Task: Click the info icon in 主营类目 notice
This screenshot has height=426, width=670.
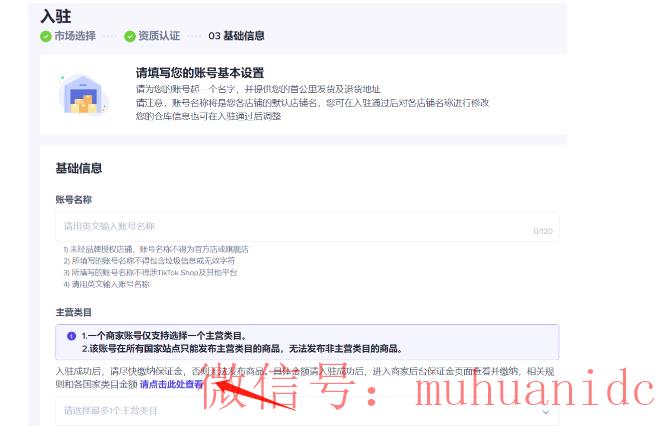Action: pyautogui.click(x=71, y=336)
